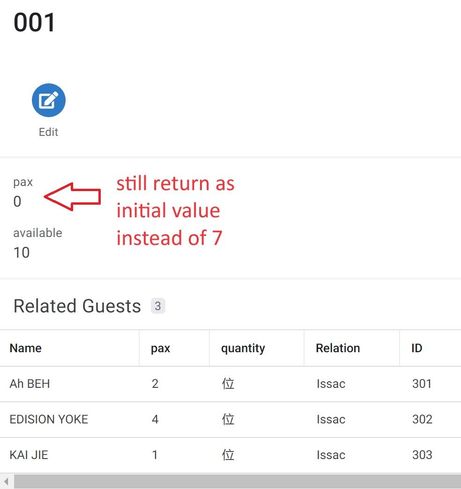Click ID 303 in the table

pos(422,455)
